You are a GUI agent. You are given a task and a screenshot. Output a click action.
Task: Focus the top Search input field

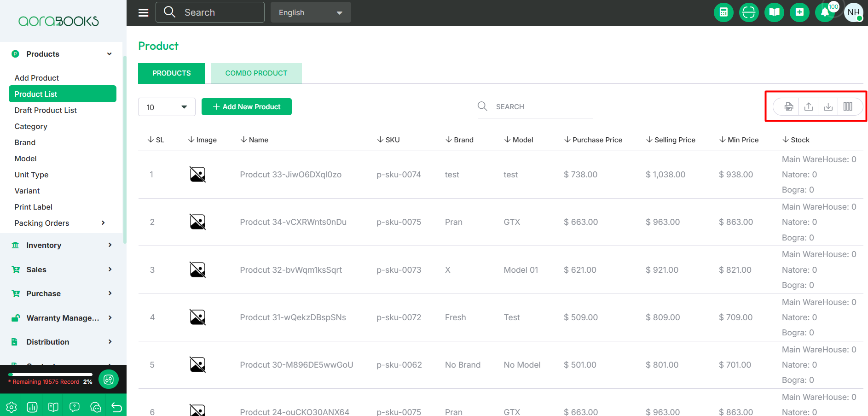[210, 12]
